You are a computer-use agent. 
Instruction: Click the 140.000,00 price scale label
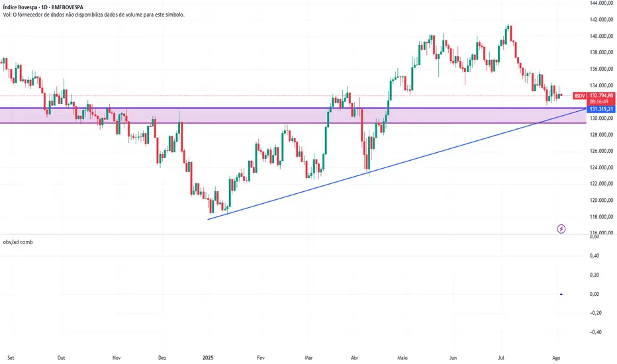tap(601, 36)
